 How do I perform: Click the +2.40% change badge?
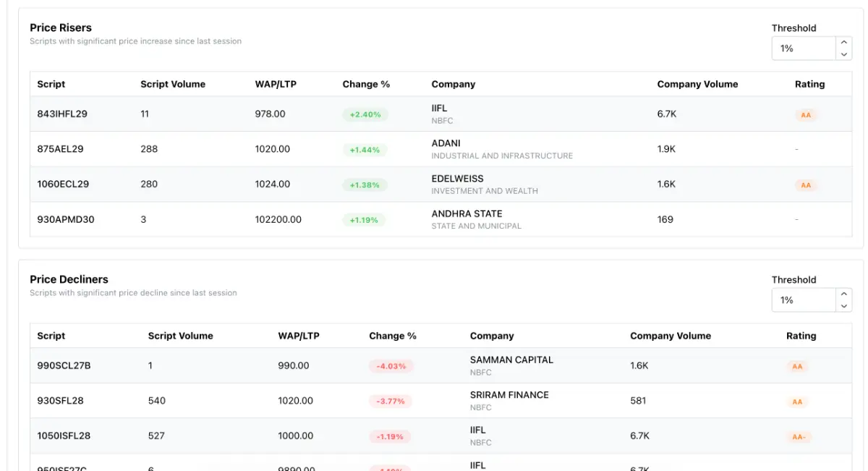click(x=365, y=115)
